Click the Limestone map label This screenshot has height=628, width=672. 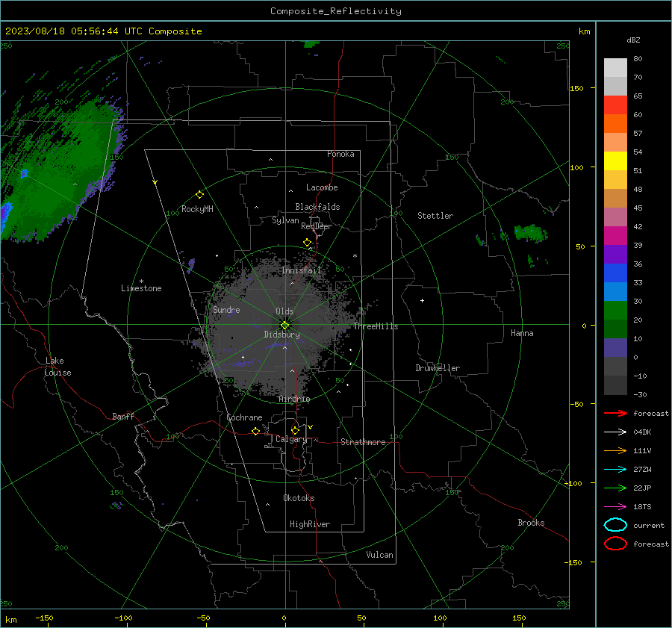[141, 288]
